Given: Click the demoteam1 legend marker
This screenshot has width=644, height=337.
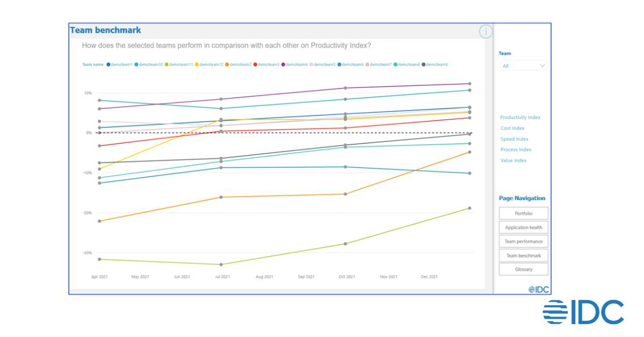Looking at the screenshot, I should (109, 64).
